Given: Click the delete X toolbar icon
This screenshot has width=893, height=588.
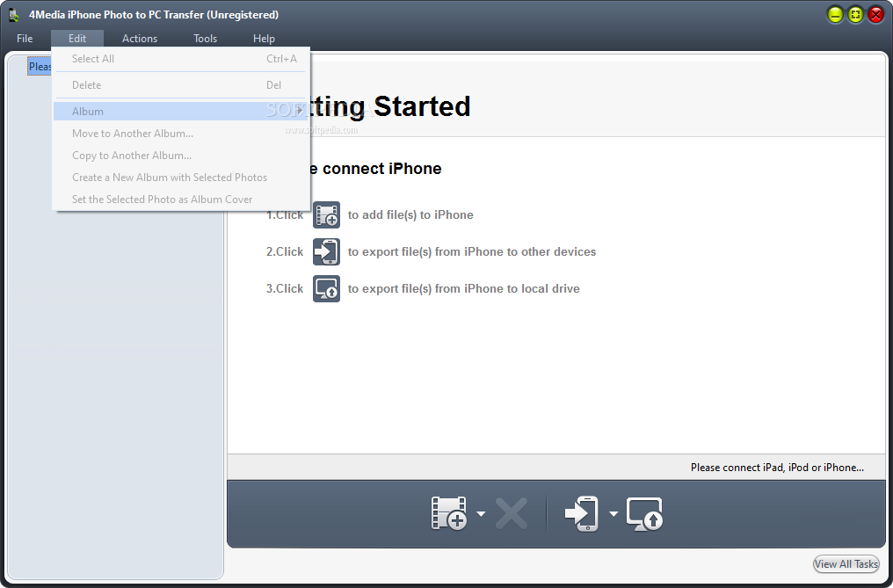Looking at the screenshot, I should pos(511,513).
